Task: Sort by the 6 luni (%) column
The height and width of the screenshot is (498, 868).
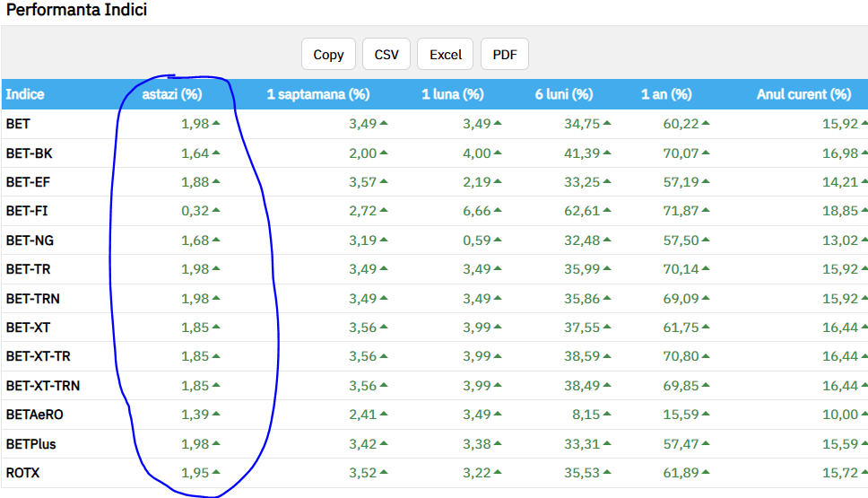Action: click(x=564, y=94)
